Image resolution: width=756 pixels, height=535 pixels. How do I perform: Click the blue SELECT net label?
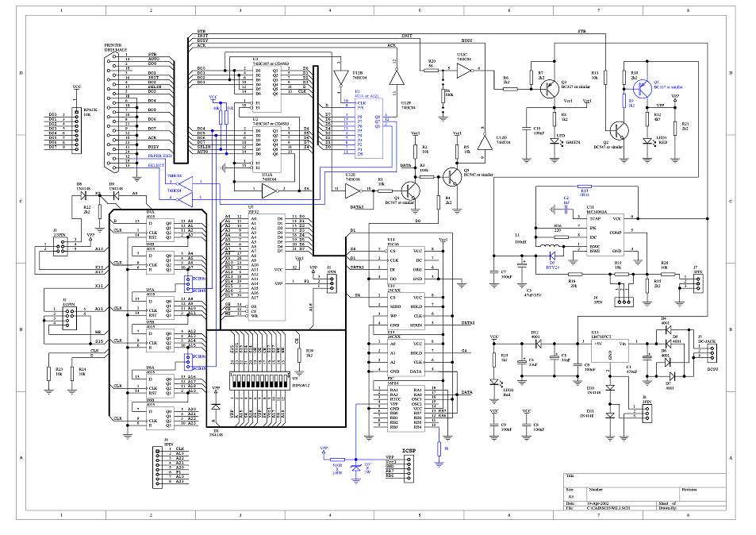[156, 165]
